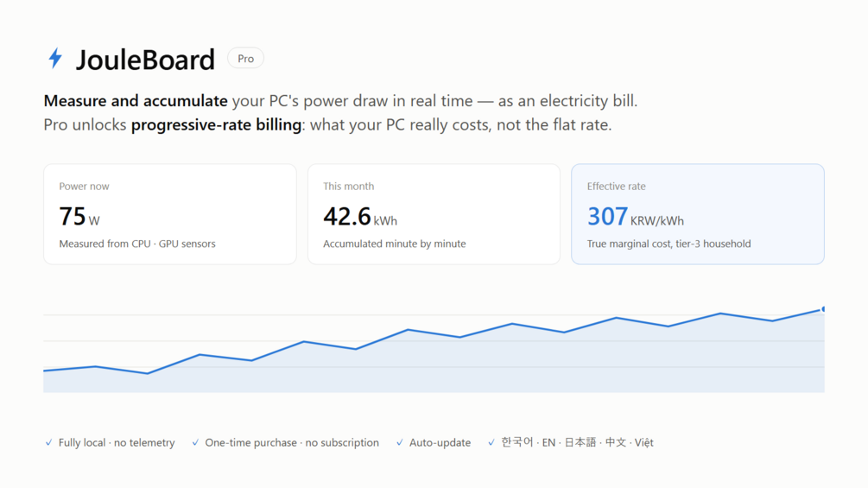Viewport: 868px width, 488px height.
Task: Click the 75 W power reading
Action: (79, 216)
